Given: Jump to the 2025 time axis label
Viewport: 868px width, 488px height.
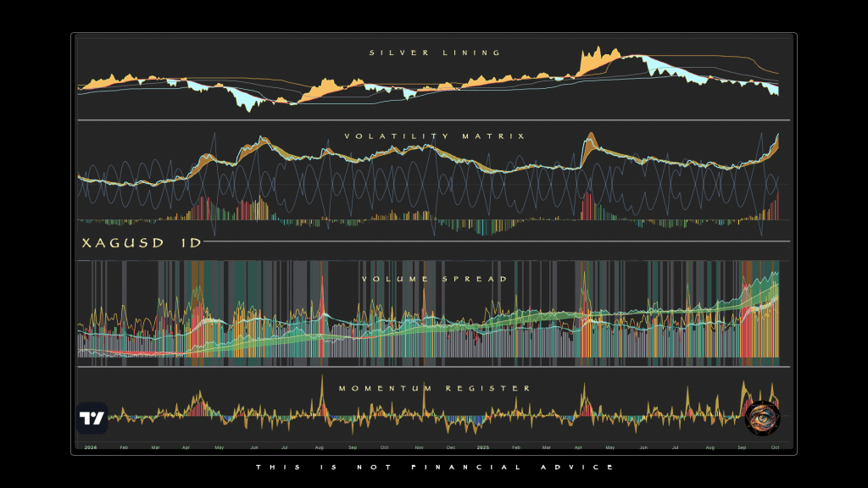Looking at the screenshot, I should [x=482, y=446].
